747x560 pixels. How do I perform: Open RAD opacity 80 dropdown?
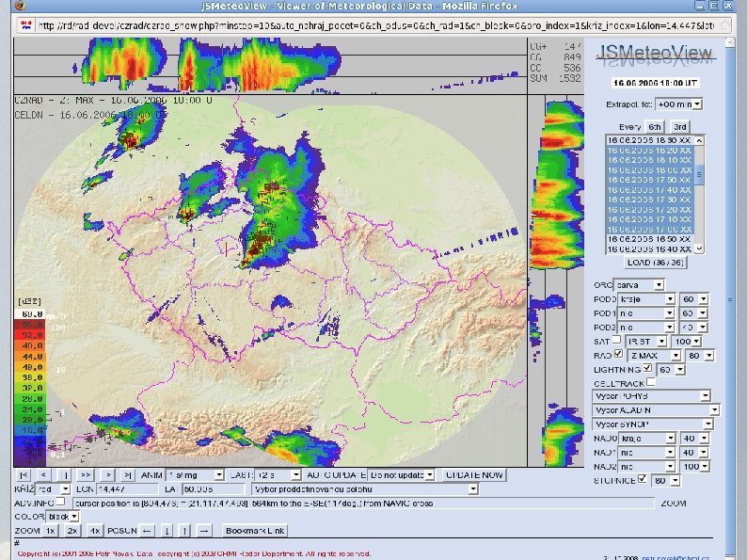tap(700, 356)
